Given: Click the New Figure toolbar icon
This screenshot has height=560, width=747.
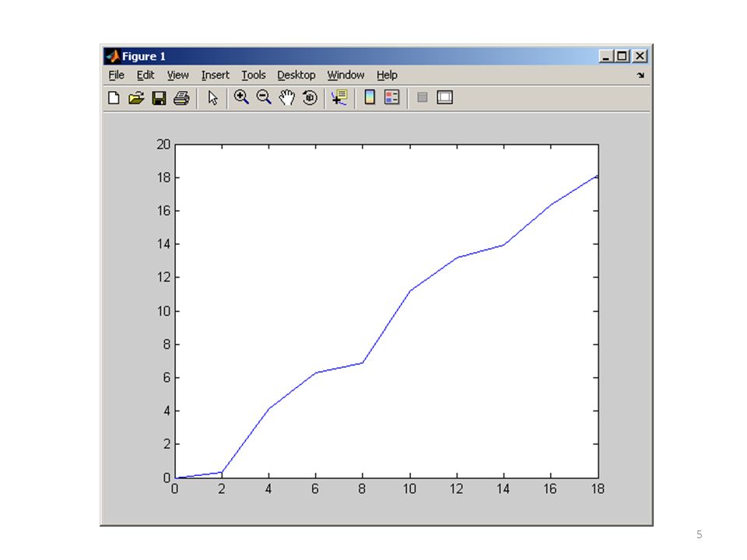Looking at the screenshot, I should point(114,98).
